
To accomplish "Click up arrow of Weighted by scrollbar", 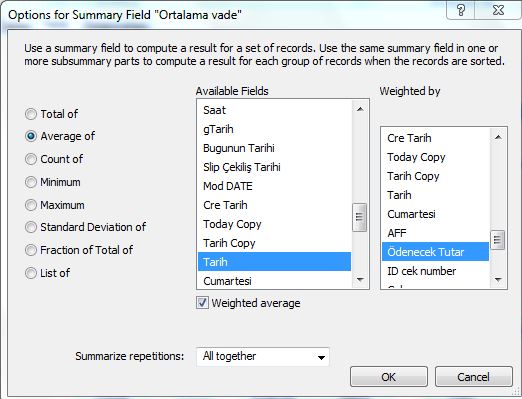I will (x=498, y=137).
